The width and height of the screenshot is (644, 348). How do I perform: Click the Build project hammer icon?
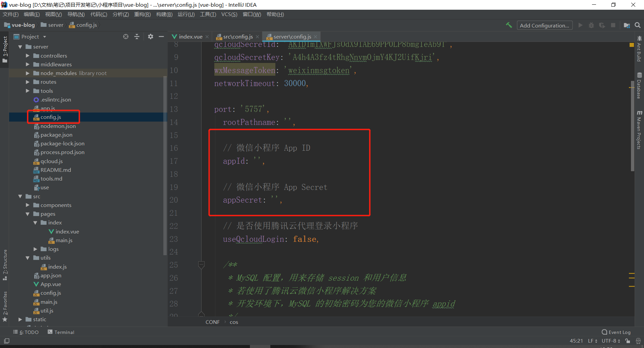pos(509,25)
